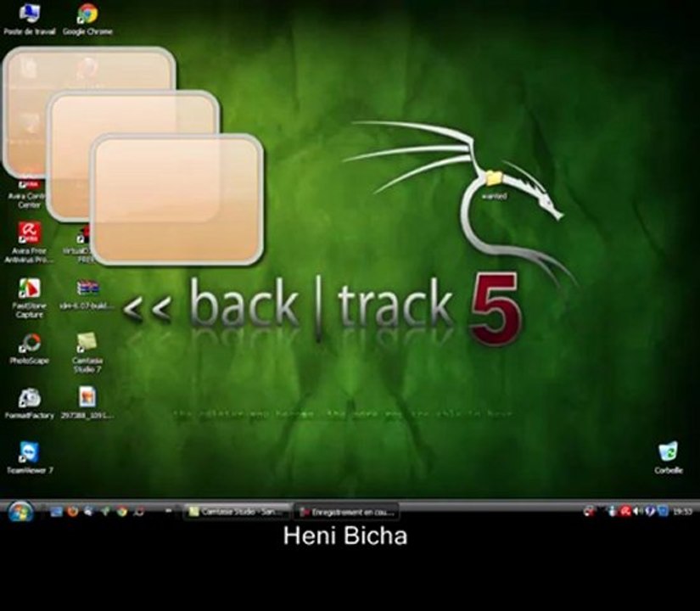This screenshot has width=700, height=611.
Task: Open the Windows Start menu orb
Action: tap(20, 512)
